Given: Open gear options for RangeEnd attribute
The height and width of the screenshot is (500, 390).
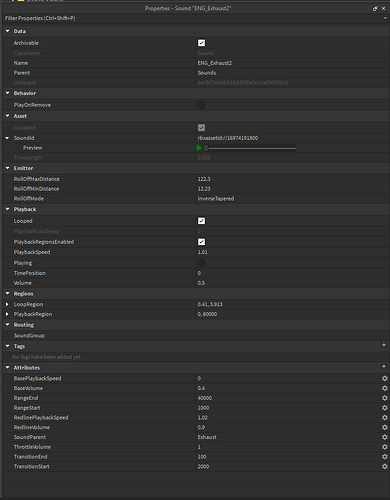Looking at the screenshot, I should tap(385, 398).
